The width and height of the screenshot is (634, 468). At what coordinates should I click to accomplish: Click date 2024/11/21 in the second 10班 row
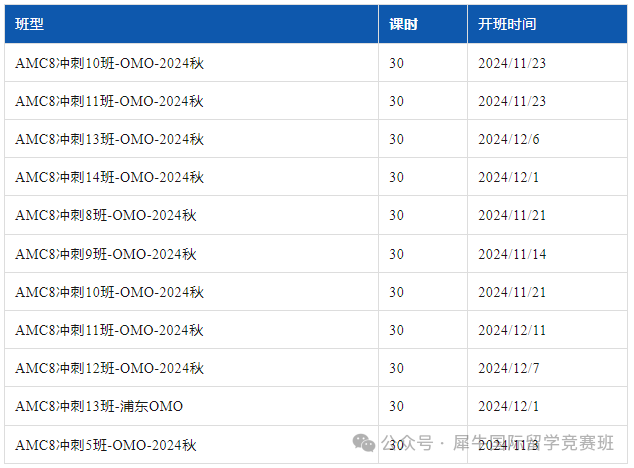tap(512, 292)
